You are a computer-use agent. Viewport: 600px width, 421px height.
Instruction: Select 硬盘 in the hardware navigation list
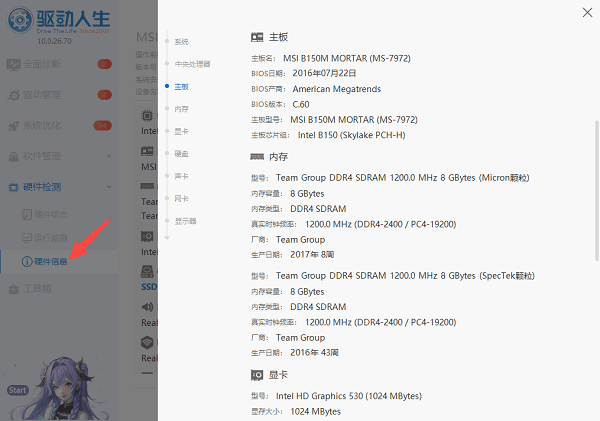[x=181, y=153]
